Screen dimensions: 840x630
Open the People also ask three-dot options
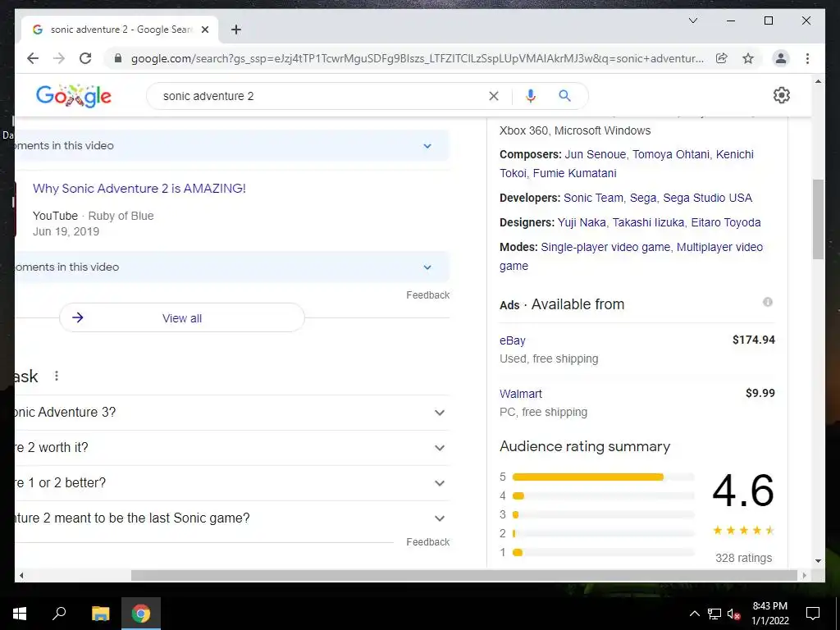(x=57, y=376)
